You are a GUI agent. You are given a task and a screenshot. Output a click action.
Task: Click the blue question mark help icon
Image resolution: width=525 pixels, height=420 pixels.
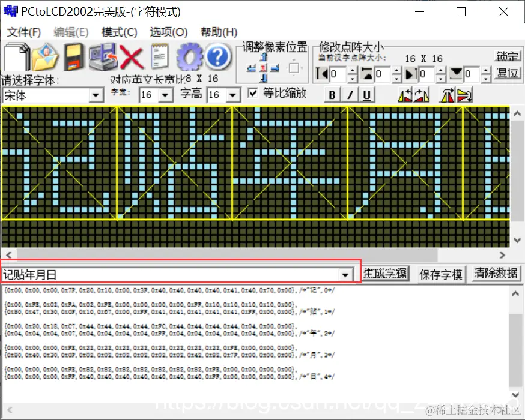(217, 57)
